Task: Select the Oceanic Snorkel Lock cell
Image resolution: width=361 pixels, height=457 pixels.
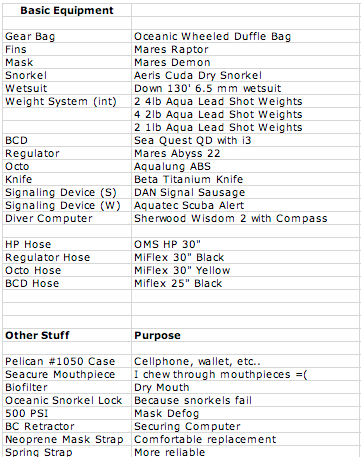Action: 67,400
